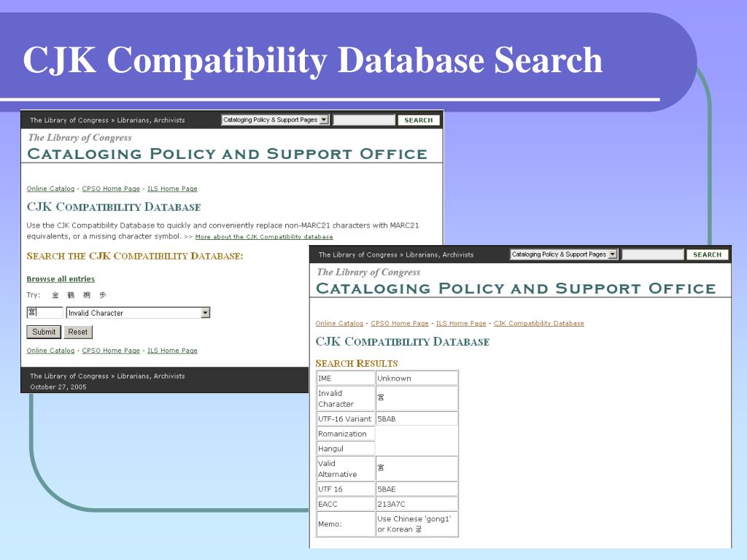This screenshot has width=747, height=560.
Task: Open CPSO Home Page link below the Submit button
Action: pos(111,351)
